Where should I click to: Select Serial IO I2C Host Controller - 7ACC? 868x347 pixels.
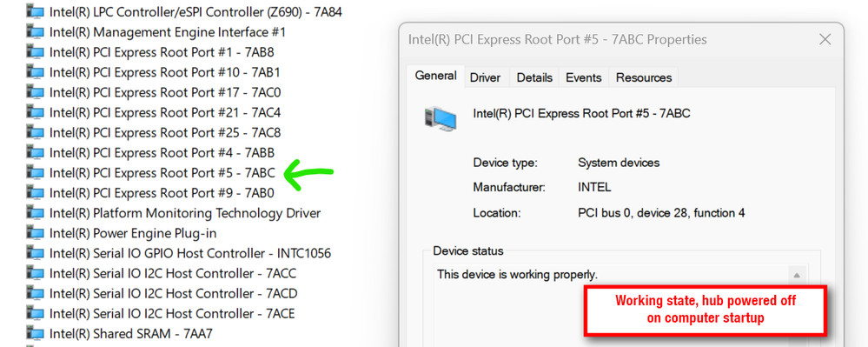pos(173,273)
